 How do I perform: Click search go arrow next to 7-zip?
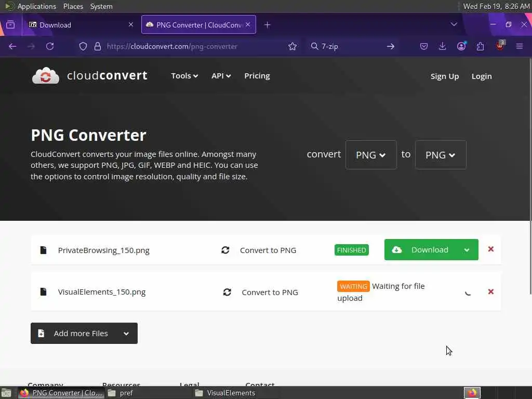[391, 46]
